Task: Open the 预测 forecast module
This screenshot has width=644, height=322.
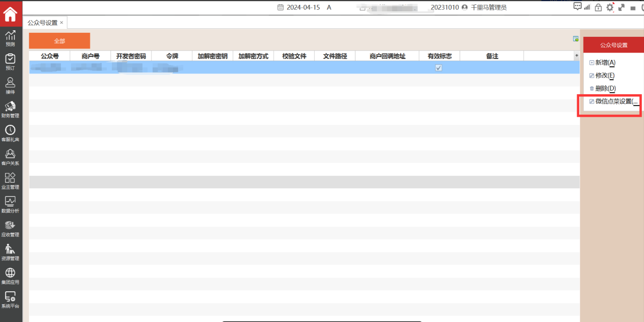Action: [10, 38]
